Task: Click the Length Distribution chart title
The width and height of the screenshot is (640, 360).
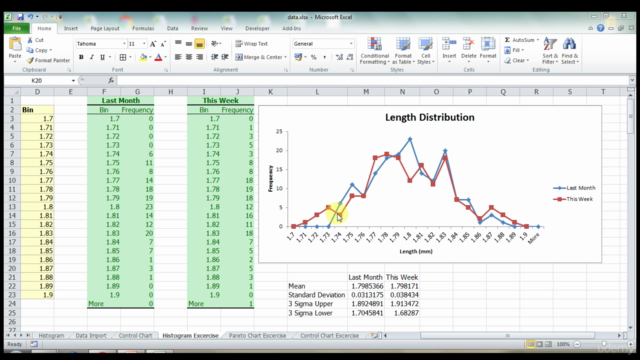Action: [429, 118]
